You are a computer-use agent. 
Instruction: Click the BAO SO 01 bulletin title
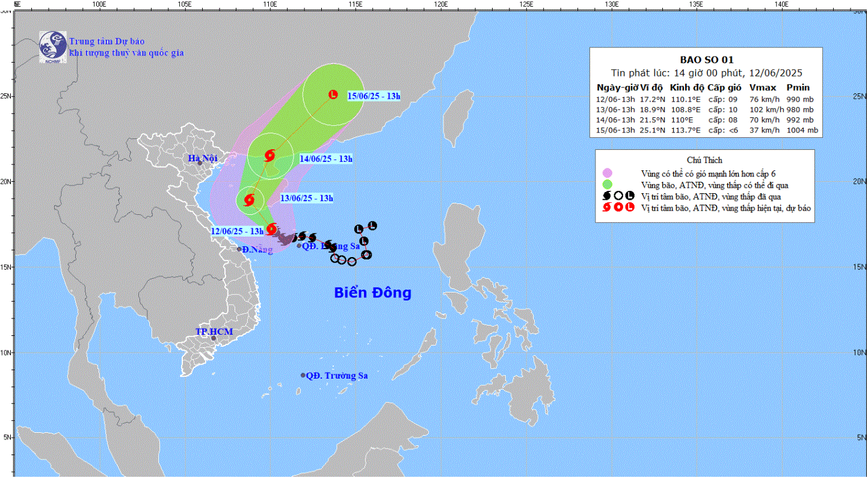click(x=707, y=60)
